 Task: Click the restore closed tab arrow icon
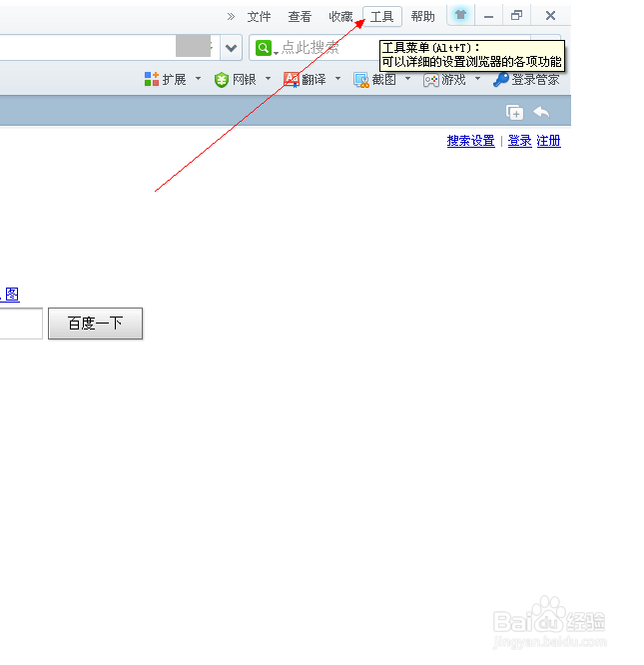point(541,113)
